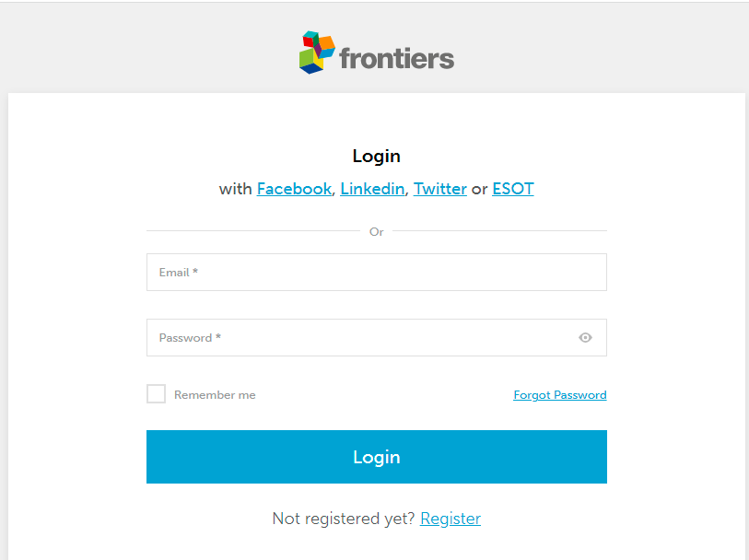Click the divider line left of 'Or'
The width and height of the screenshot is (749, 560).
point(253,231)
